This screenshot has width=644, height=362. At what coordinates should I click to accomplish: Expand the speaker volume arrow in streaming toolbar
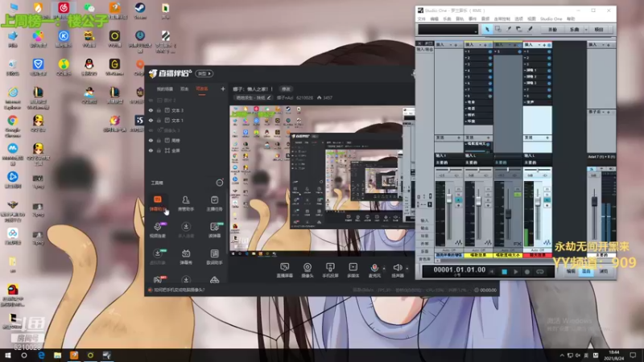coord(406,267)
